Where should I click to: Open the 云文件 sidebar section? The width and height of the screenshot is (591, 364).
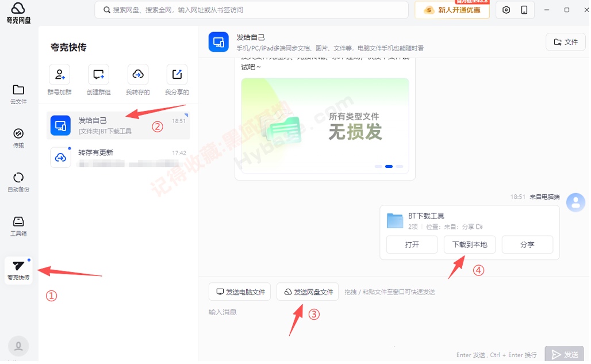(18, 94)
